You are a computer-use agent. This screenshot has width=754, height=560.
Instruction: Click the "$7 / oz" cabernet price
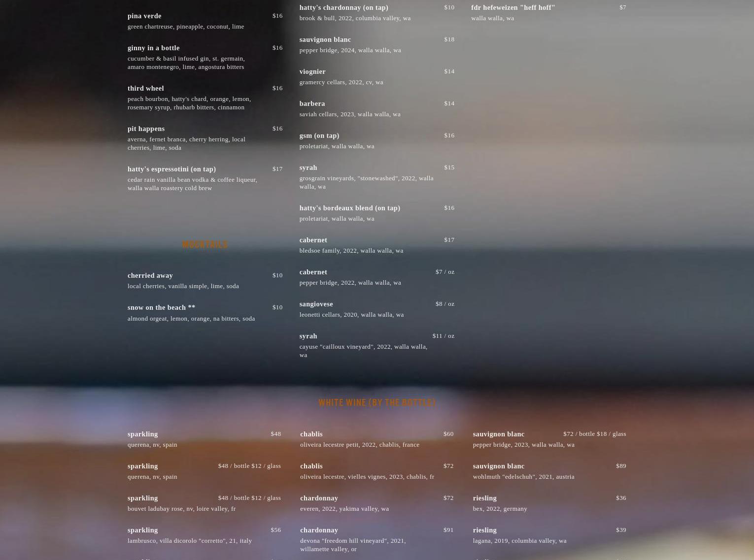pyautogui.click(x=445, y=271)
